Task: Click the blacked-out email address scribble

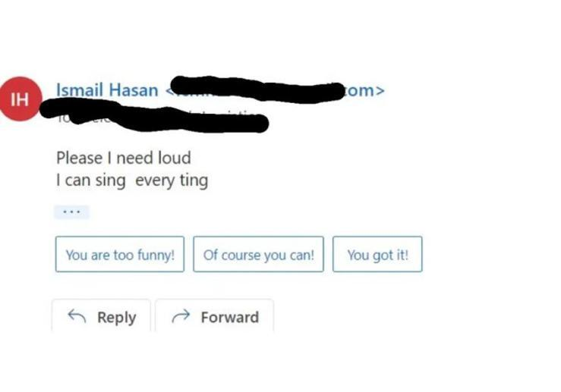Action: click(x=257, y=89)
